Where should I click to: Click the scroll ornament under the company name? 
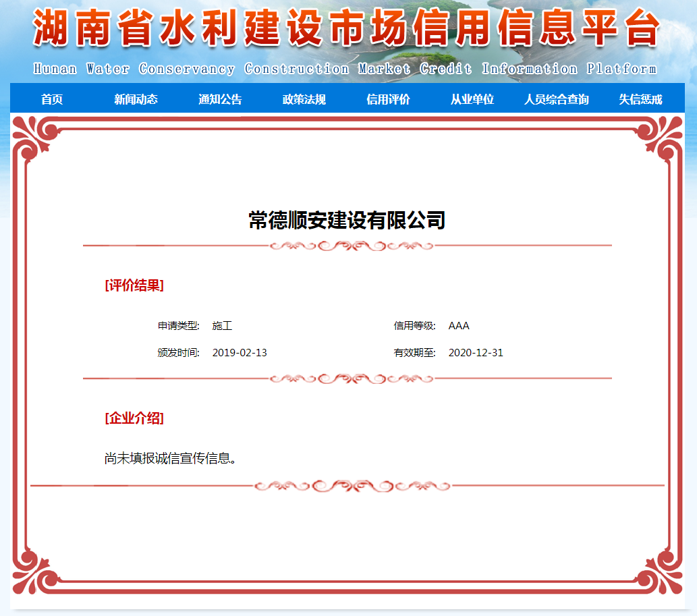click(351, 246)
